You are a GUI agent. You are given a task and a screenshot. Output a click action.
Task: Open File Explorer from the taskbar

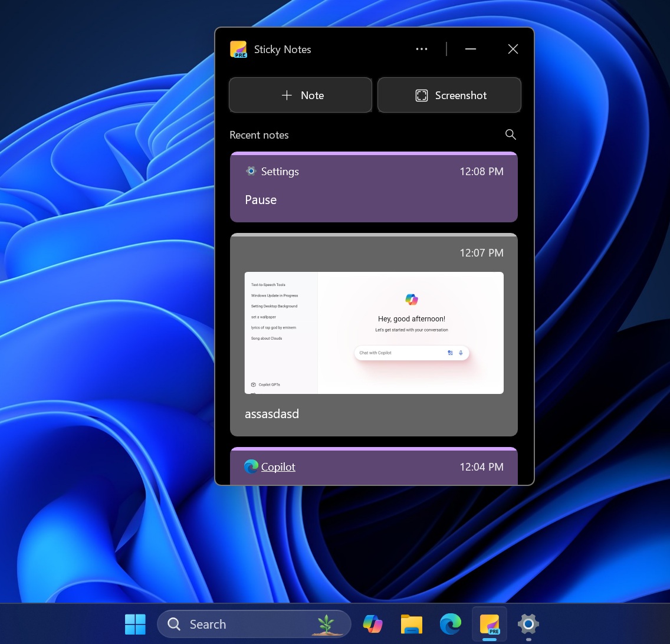[412, 624]
